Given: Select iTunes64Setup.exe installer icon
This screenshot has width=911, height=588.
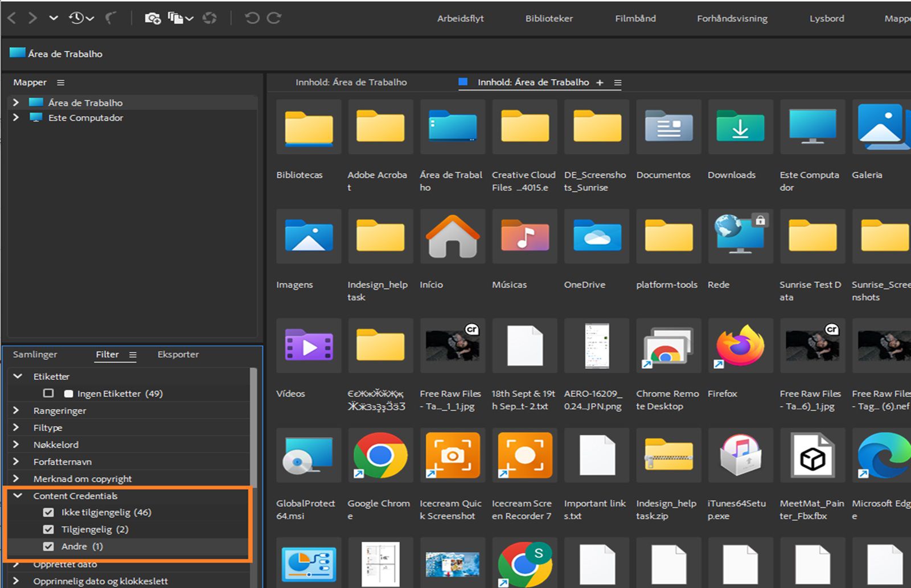Looking at the screenshot, I should pyautogui.click(x=740, y=455).
